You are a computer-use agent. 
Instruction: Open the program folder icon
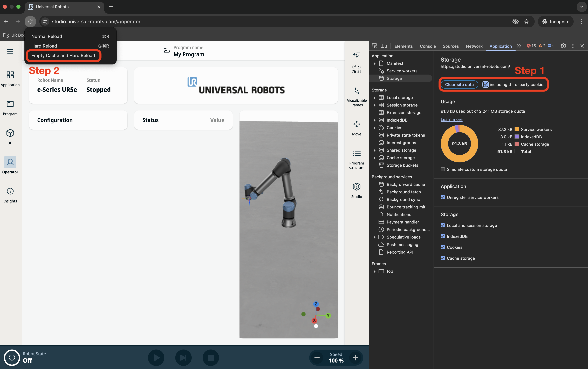coord(167,50)
